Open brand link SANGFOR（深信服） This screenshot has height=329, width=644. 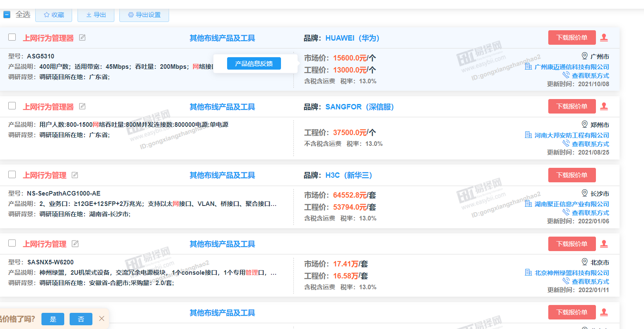[x=359, y=107]
